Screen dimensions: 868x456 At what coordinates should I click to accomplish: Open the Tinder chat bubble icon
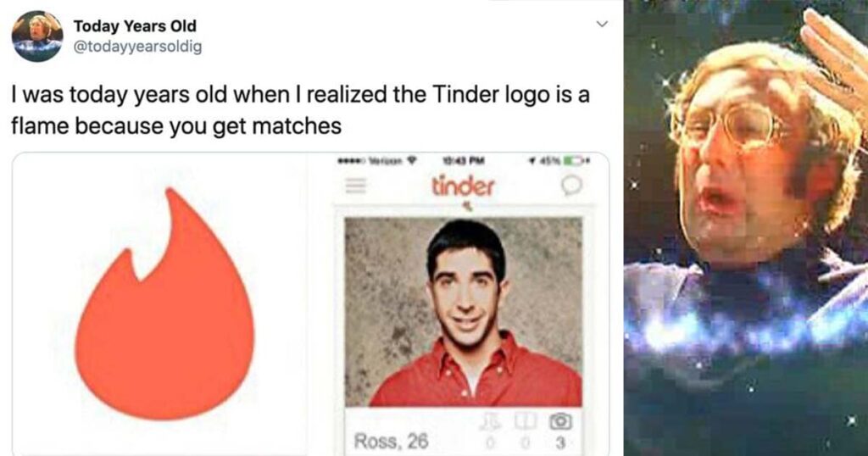point(571,186)
